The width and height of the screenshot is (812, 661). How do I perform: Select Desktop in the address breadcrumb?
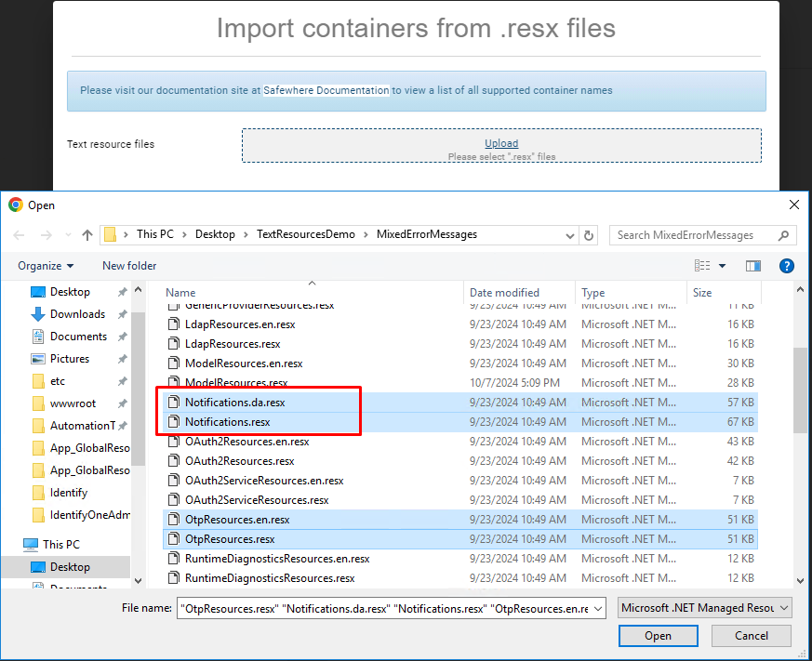pyautogui.click(x=215, y=234)
